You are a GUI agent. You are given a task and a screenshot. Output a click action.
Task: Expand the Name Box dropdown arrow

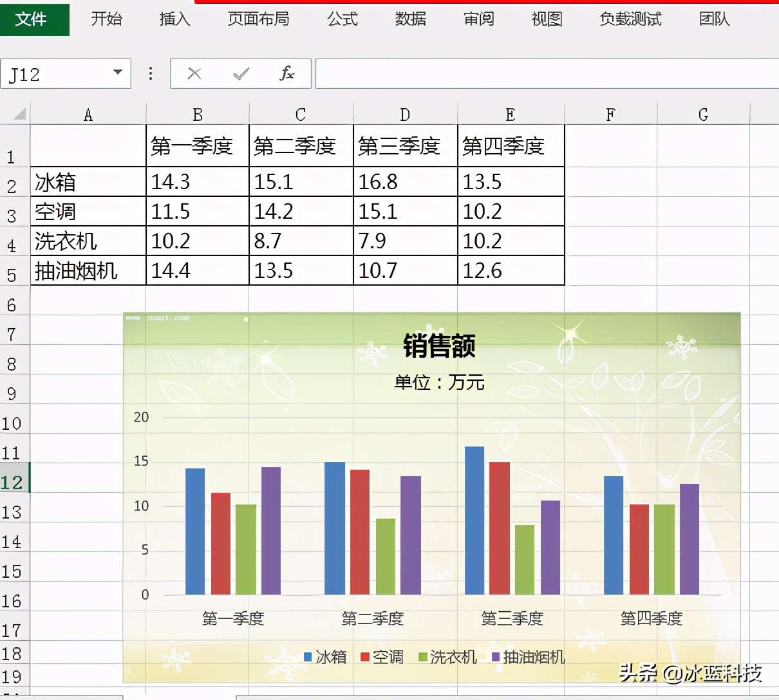coord(118,73)
